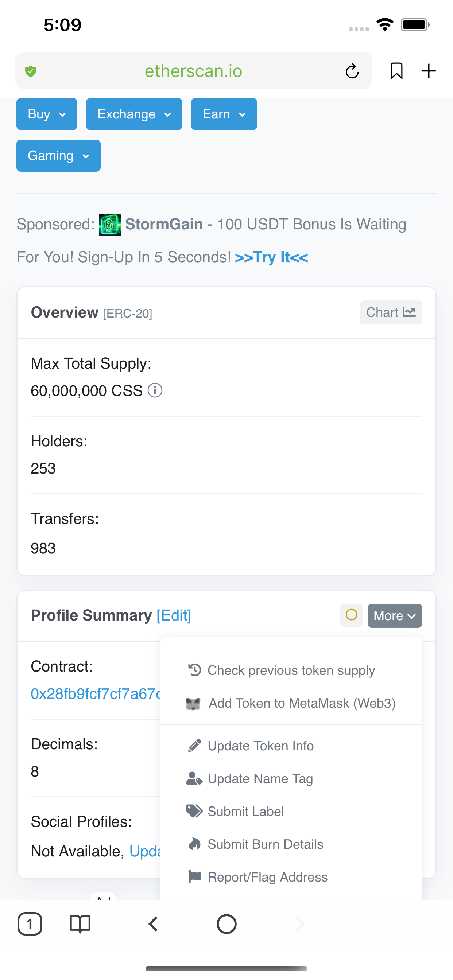Choose Add Token to MetaMask (Web3)
The height and width of the screenshot is (980, 453).
pyautogui.click(x=302, y=703)
